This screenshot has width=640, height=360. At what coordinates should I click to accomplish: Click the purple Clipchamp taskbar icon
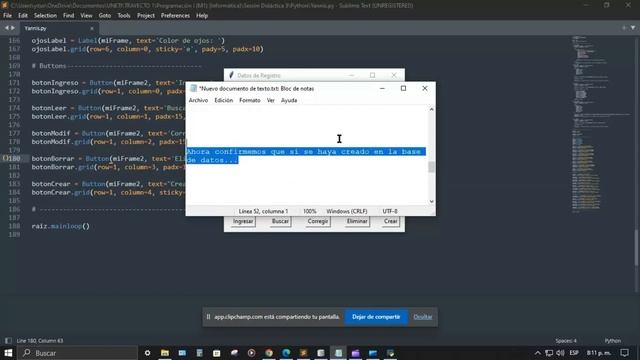(x=356, y=353)
